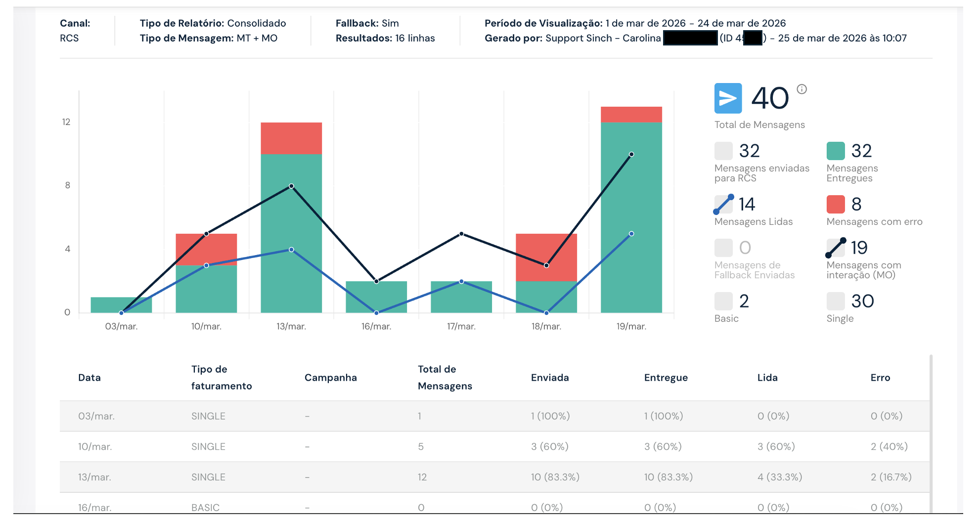Image resolution: width=980 pixels, height=518 pixels.
Task: Toggle the Single legend box
Action: point(835,301)
